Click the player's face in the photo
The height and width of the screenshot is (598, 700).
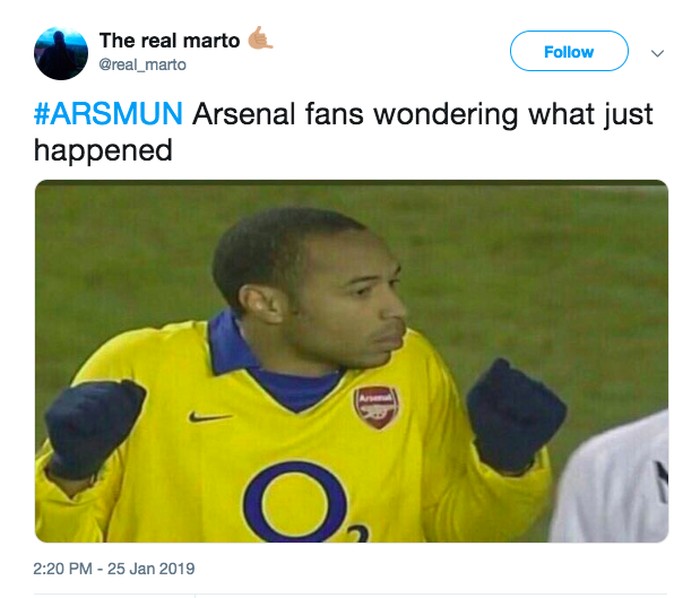click(x=358, y=300)
